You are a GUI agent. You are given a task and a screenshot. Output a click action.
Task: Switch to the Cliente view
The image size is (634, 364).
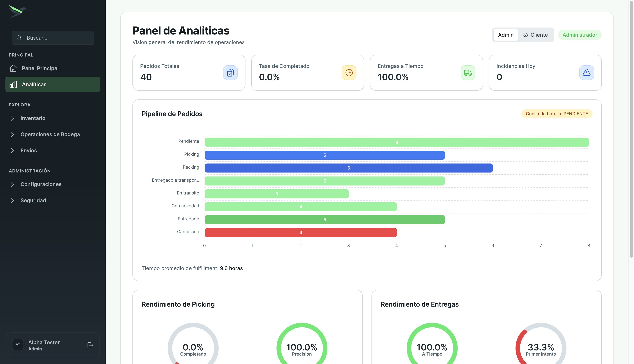point(535,35)
